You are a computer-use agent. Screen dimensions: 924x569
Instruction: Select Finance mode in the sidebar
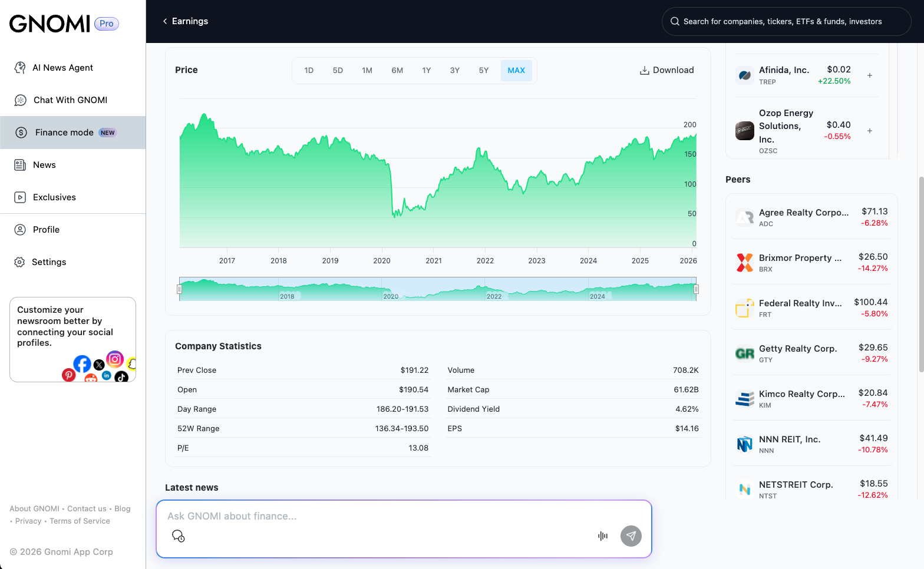[x=64, y=133]
